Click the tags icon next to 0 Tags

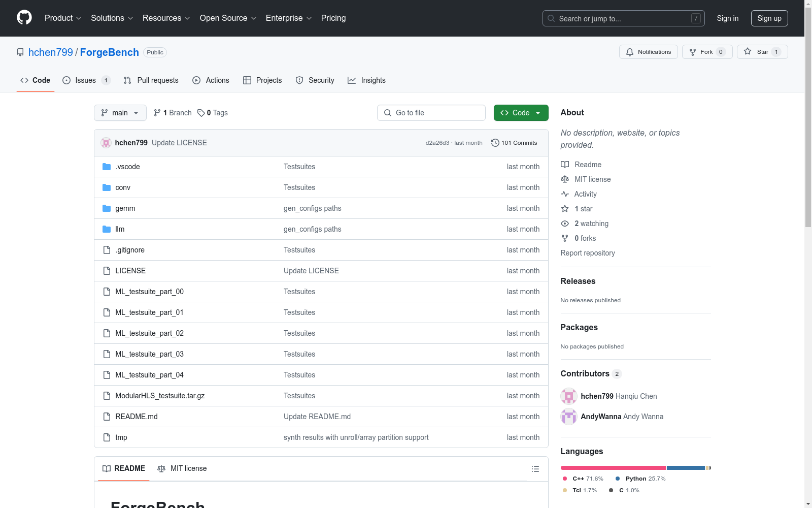[201, 113]
